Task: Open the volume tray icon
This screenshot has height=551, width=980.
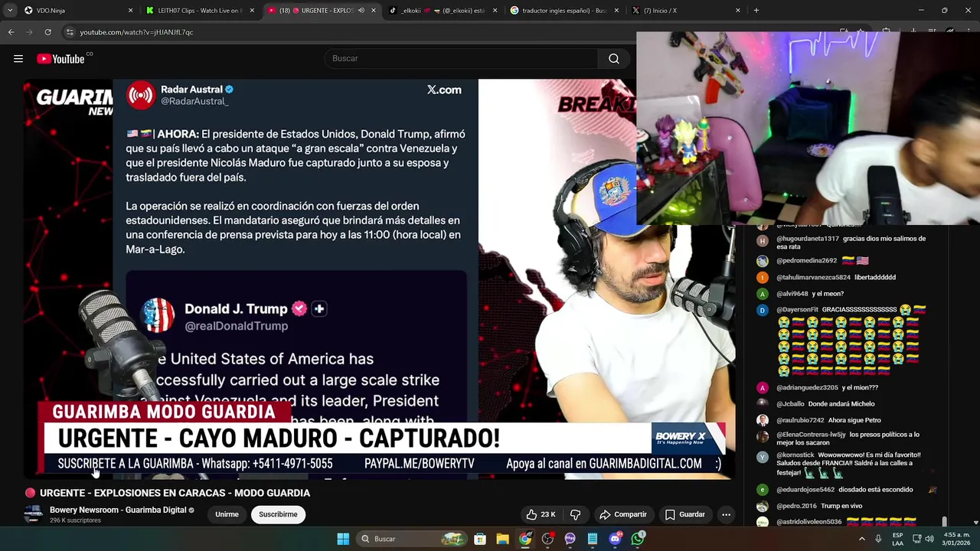Action: (929, 539)
